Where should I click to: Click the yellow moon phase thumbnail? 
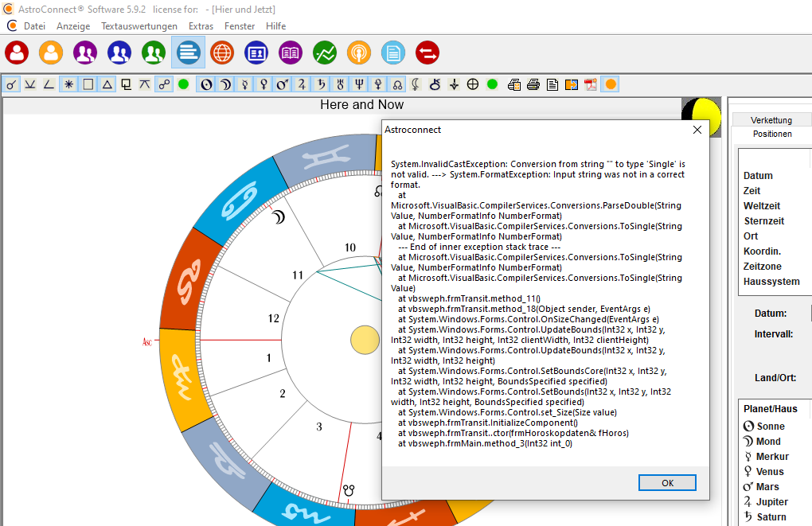pyautogui.click(x=701, y=116)
